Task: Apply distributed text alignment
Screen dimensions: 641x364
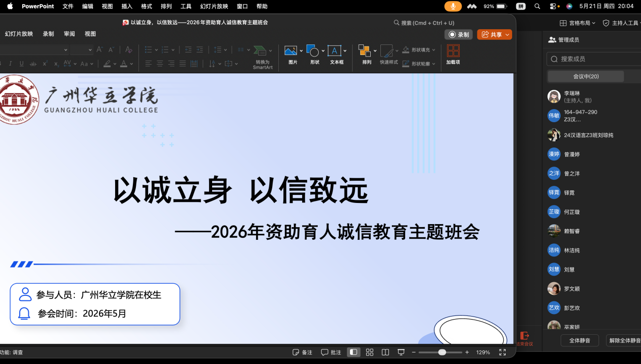Action: tap(194, 64)
